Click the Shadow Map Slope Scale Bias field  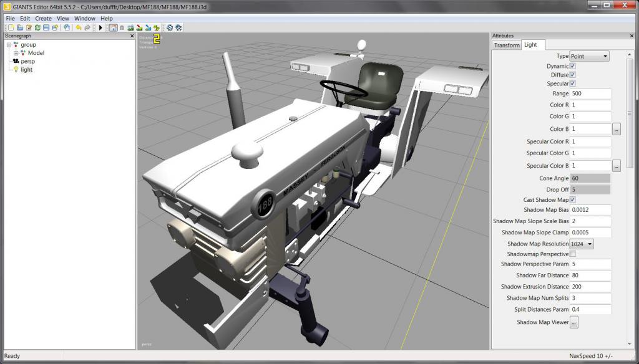tap(590, 221)
